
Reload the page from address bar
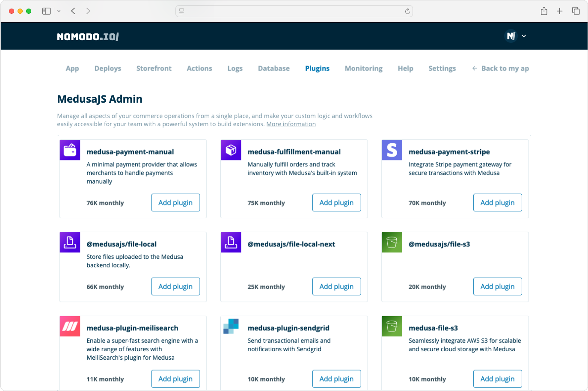[x=407, y=11]
